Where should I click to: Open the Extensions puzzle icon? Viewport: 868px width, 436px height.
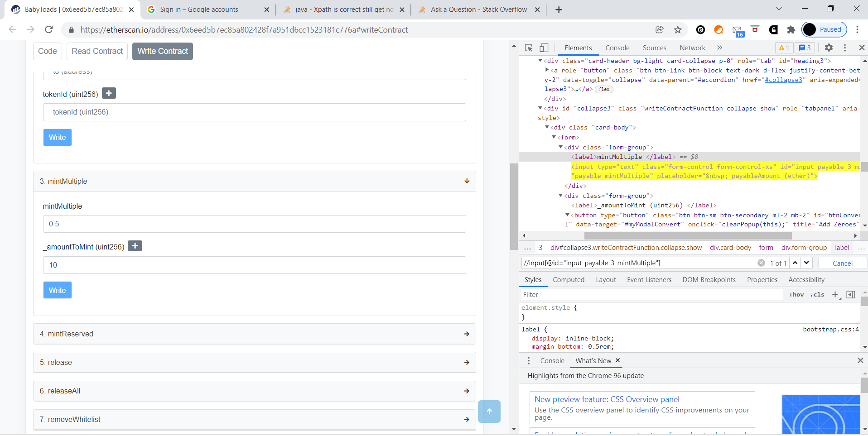tap(791, 30)
